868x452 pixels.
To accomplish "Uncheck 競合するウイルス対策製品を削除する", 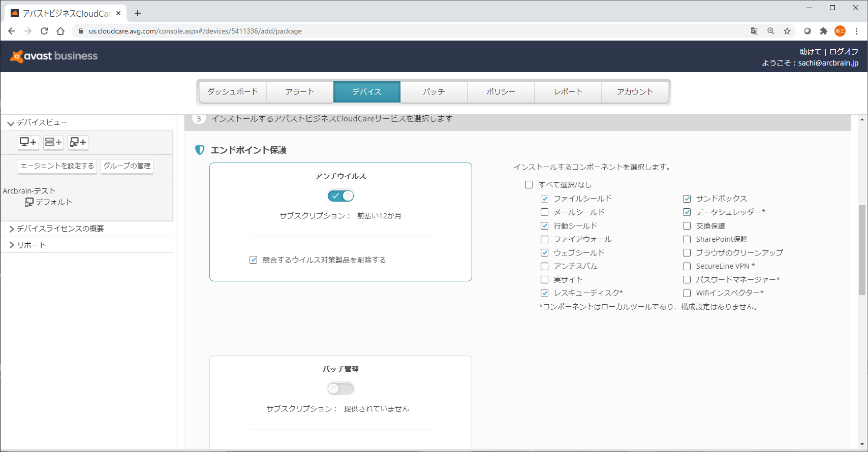I will coord(253,260).
